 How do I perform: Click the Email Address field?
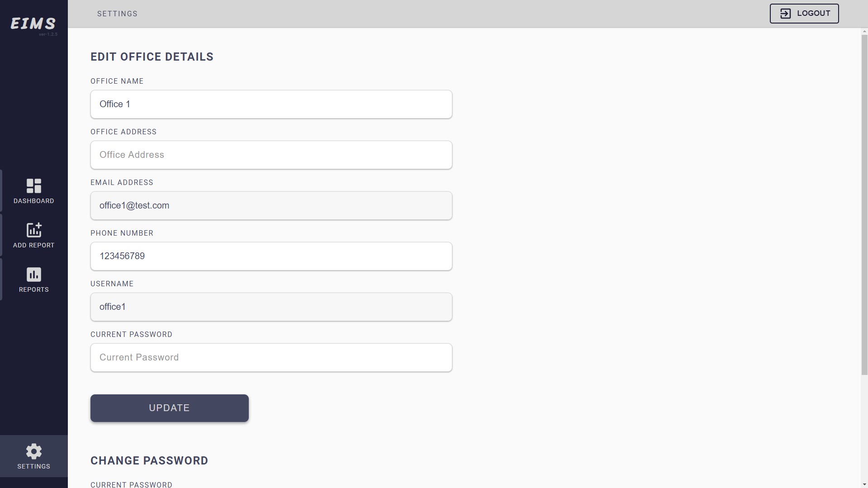click(271, 206)
